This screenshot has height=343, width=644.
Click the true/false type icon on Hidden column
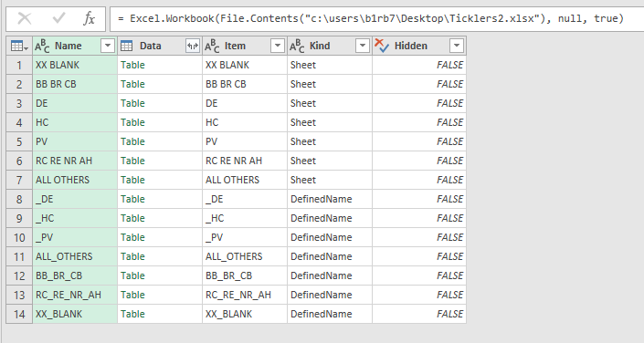click(382, 46)
